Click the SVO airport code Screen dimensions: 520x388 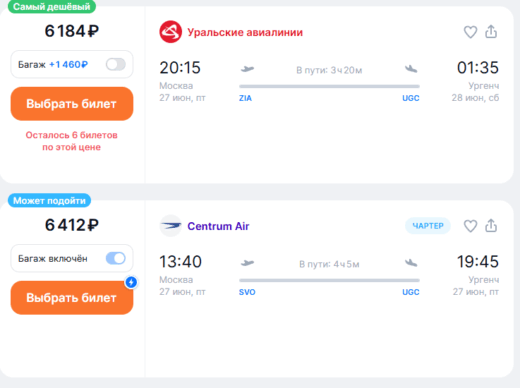click(x=247, y=292)
